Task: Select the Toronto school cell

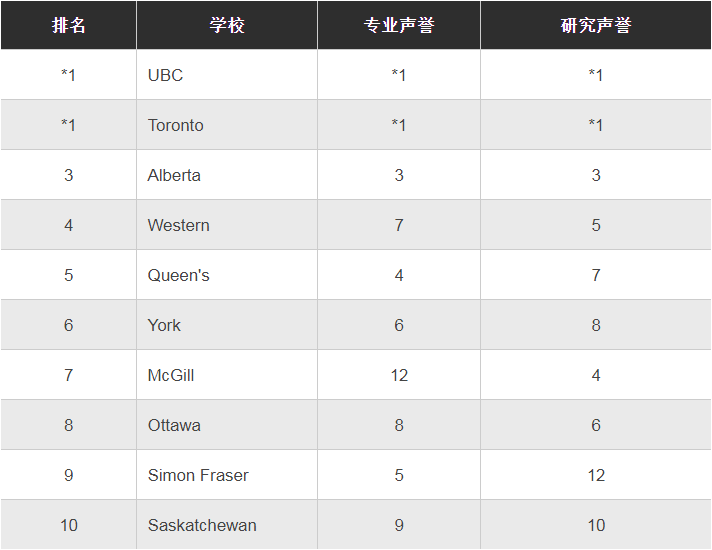Action: click(175, 125)
